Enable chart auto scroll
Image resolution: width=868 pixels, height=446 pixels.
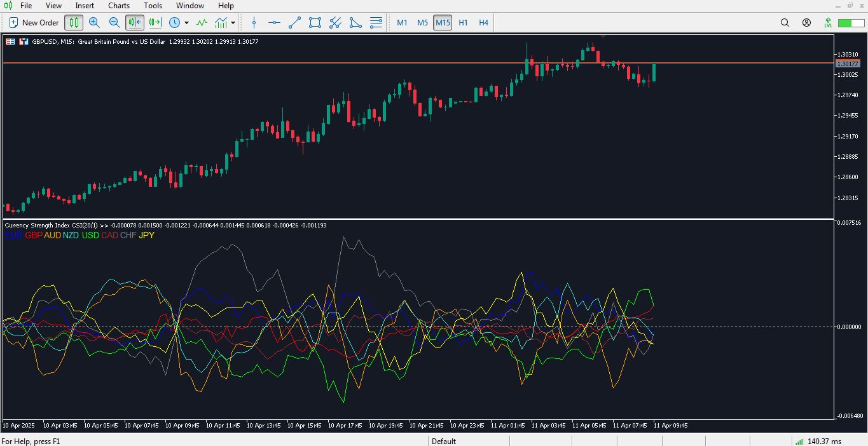tap(134, 22)
